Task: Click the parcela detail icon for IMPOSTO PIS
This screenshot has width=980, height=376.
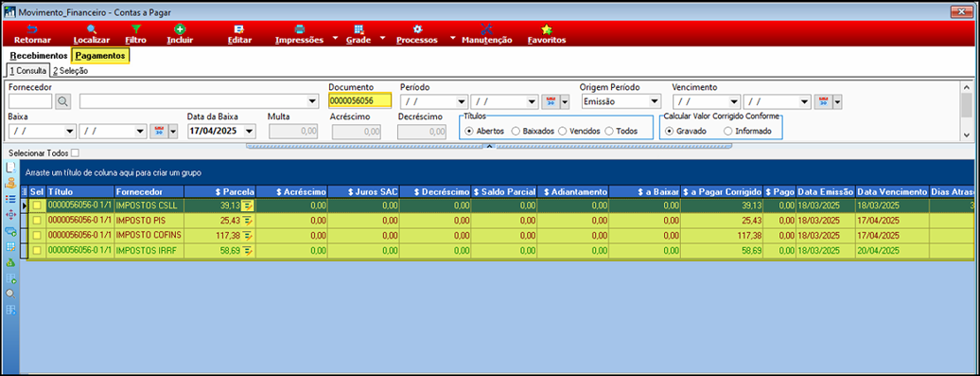Action: pyautogui.click(x=247, y=221)
